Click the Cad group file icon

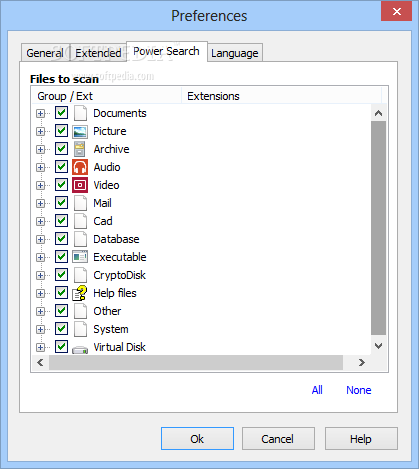point(80,221)
